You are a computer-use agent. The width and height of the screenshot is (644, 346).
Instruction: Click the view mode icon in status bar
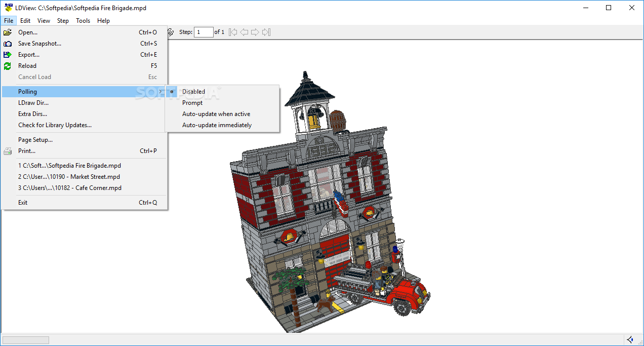click(x=630, y=340)
